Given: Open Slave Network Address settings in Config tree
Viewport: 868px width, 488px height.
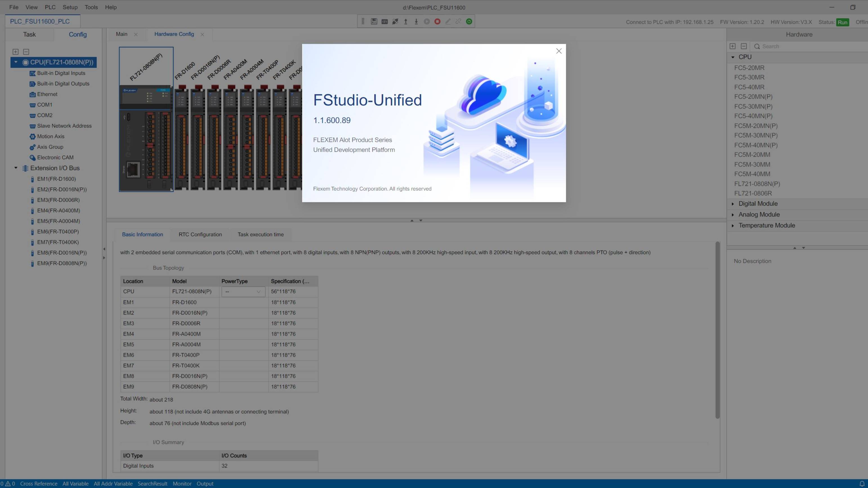Looking at the screenshot, I should pyautogui.click(x=64, y=126).
